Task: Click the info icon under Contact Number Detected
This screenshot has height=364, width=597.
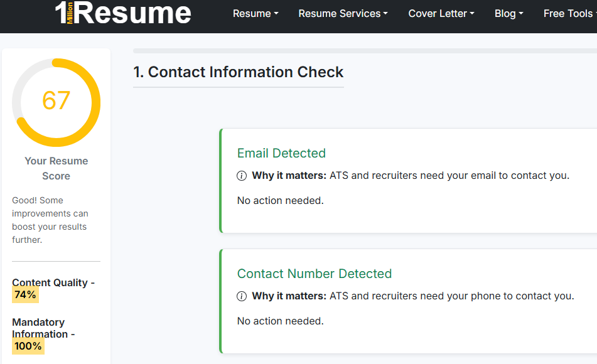Action: [x=242, y=296]
